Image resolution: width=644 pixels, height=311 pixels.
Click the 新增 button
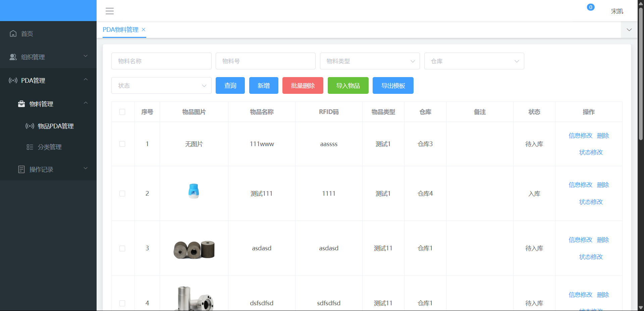pyautogui.click(x=264, y=85)
